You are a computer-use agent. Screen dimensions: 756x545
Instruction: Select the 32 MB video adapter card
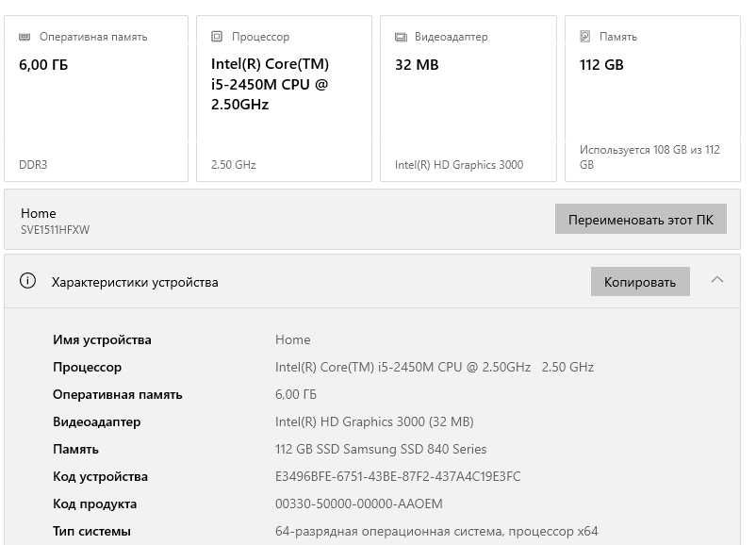pos(465,98)
